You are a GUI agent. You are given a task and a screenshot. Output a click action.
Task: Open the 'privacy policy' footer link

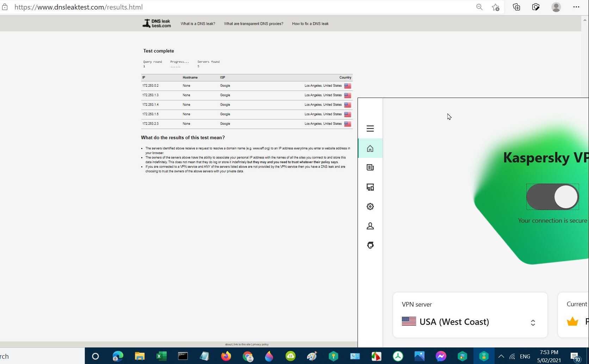[x=260, y=345]
